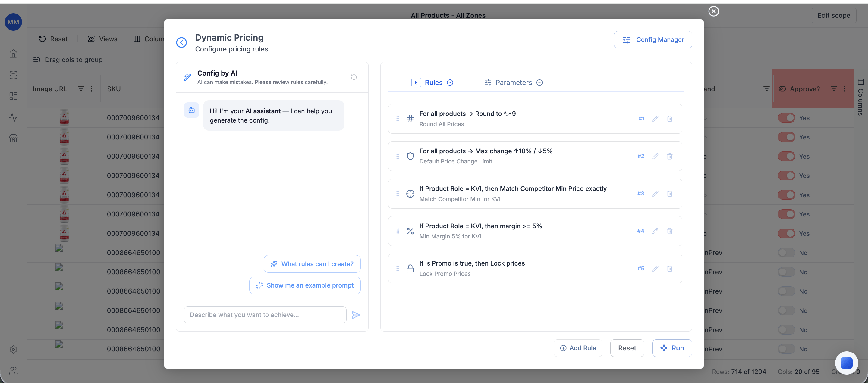Screen dimensions: 868x383
Task: Click first product thumbnail in Image URL column
Action: (x=64, y=118)
